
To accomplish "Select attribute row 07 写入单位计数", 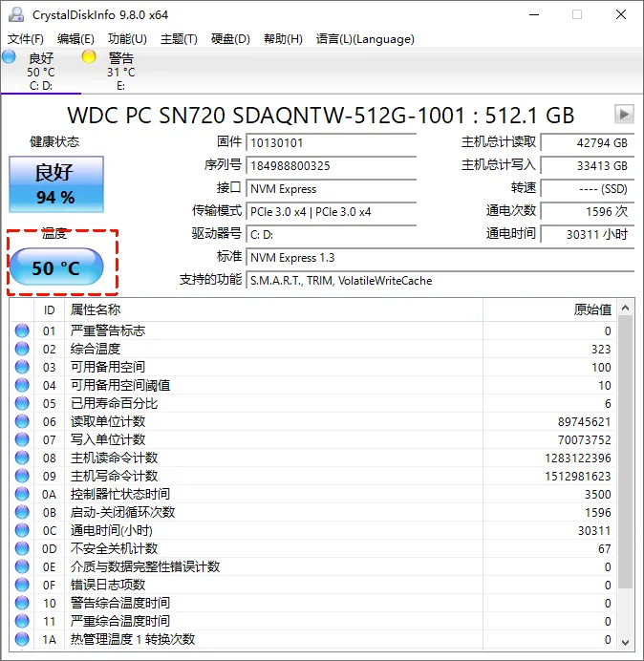I will [x=313, y=439].
